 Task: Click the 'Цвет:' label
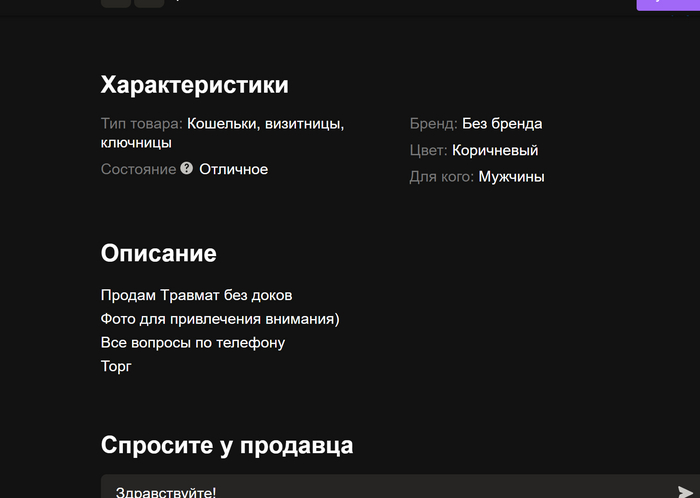tap(429, 150)
